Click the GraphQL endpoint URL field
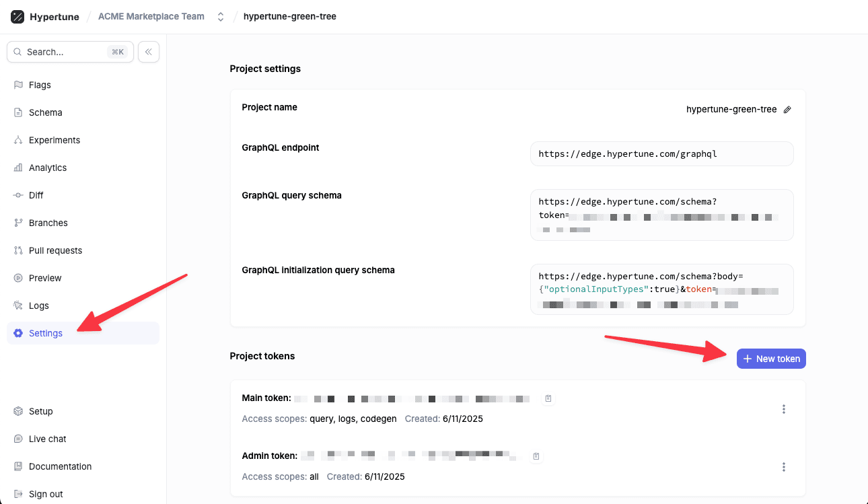Screen dimensions: 868x504 pyautogui.click(x=661, y=153)
